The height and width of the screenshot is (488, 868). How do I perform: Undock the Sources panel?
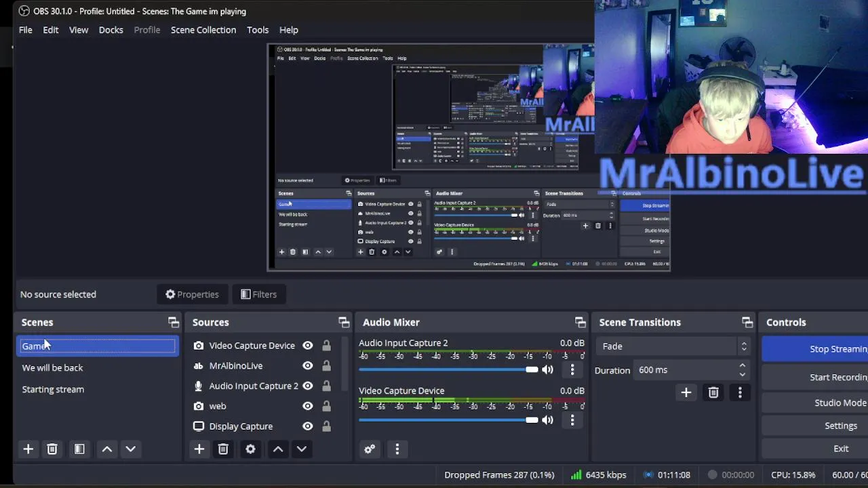tap(344, 323)
